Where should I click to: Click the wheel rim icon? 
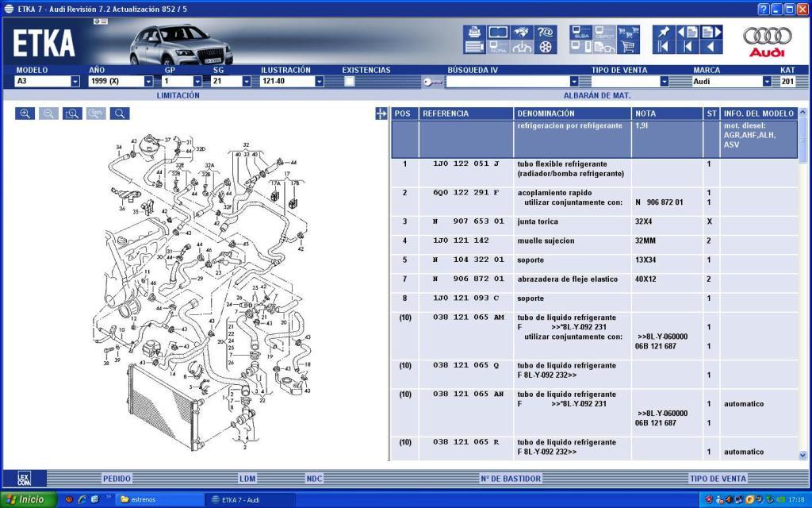coord(545,47)
